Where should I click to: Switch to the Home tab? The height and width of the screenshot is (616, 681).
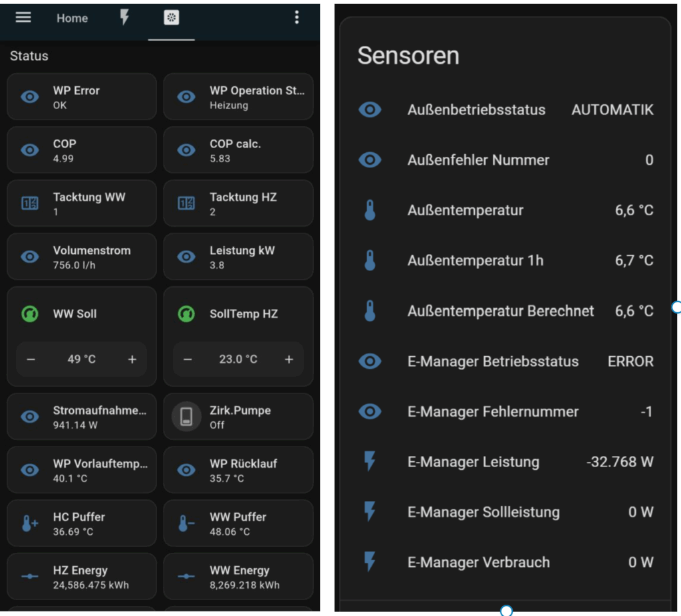[72, 19]
